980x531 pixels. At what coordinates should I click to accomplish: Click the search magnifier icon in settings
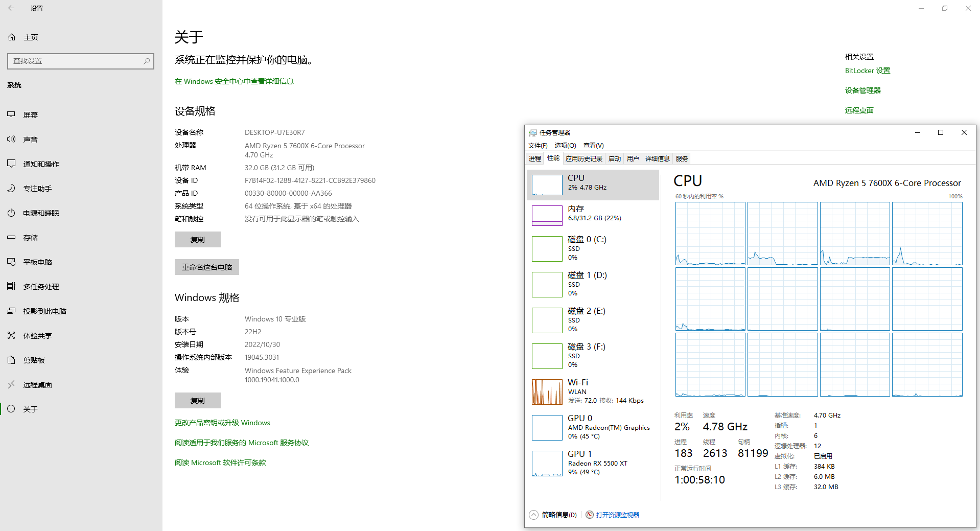point(147,61)
